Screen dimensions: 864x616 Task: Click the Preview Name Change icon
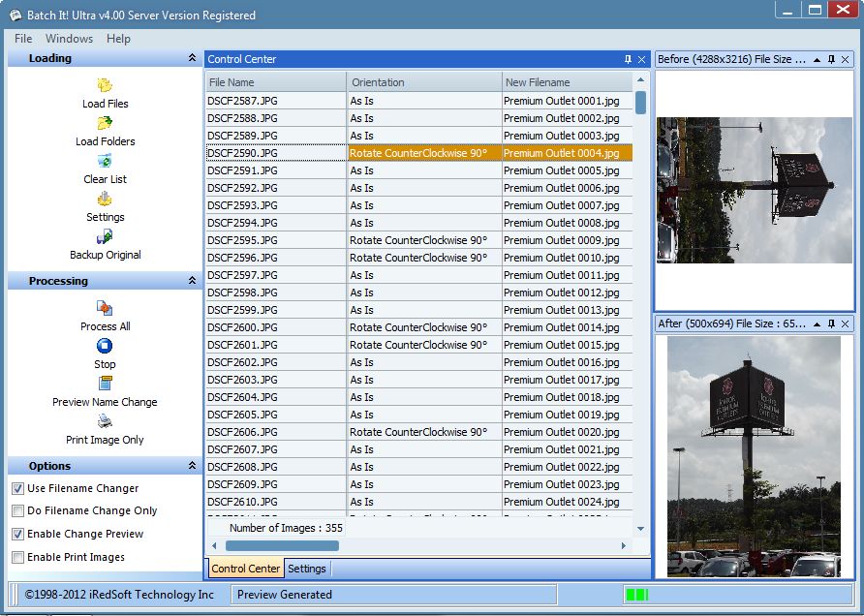point(105,385)
